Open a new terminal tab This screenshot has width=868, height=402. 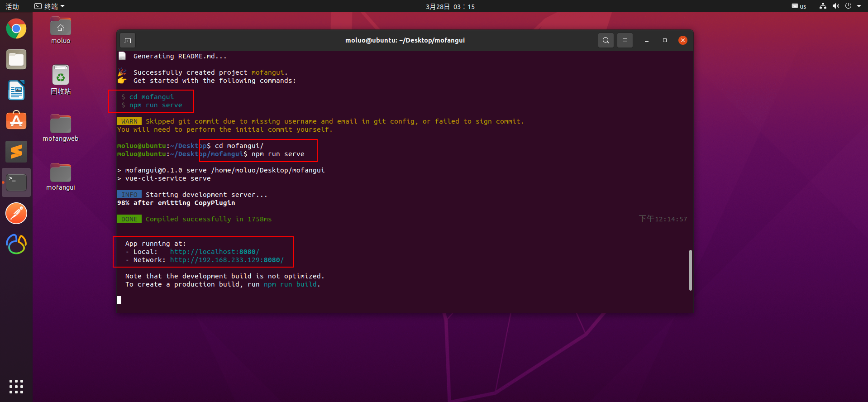[128, 41]
